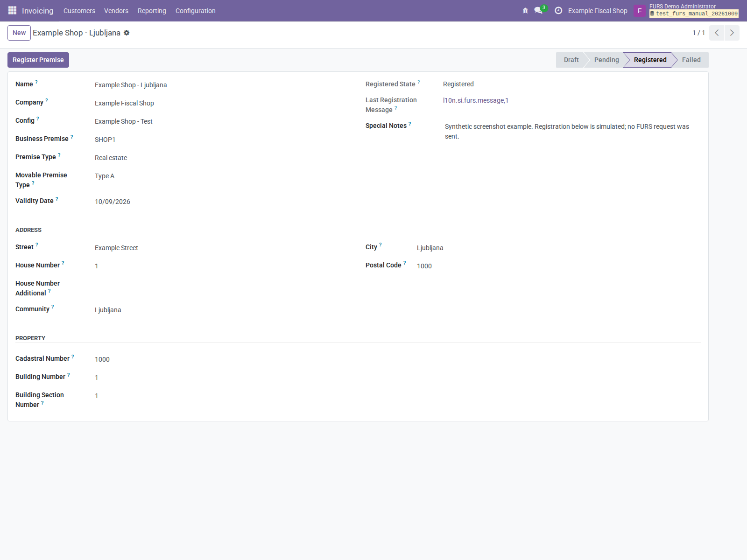Open the Premise Type selection Real estate
747x560 pixels.
point(111,158)
